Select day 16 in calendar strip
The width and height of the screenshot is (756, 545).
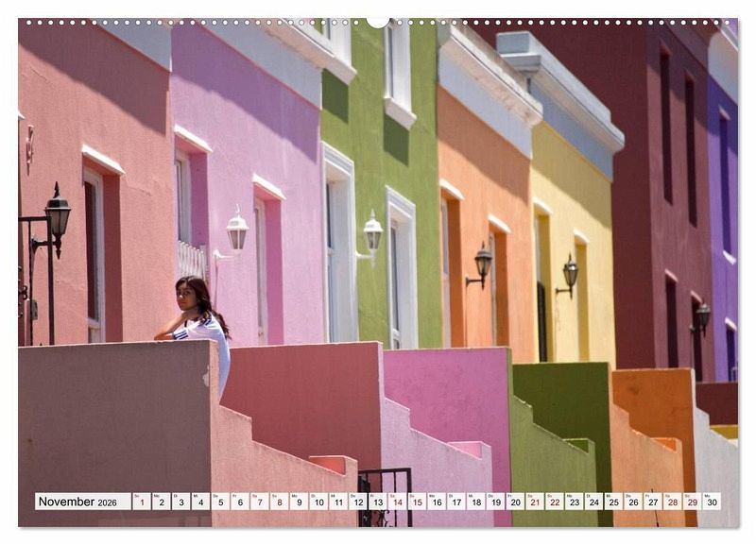437,502
